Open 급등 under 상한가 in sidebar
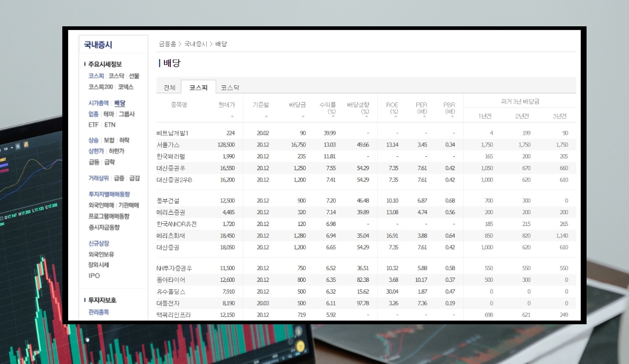This screenshot has height=364, width=629. point(94,162)
